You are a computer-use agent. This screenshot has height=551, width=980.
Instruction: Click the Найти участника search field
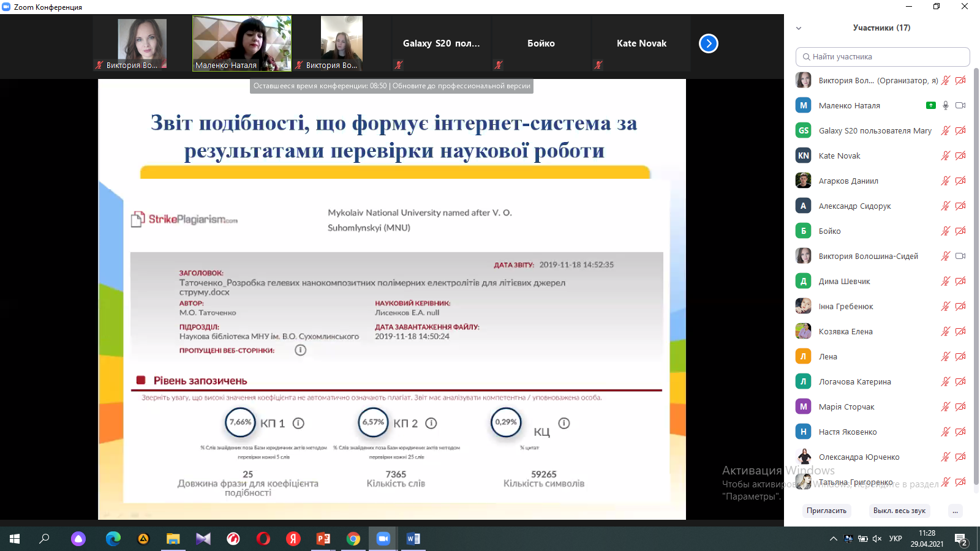tap(883, 57)
